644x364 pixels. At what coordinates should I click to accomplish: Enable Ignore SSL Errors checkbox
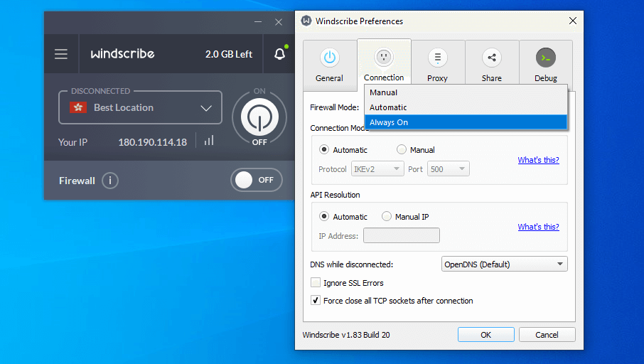tap(316, 283)
